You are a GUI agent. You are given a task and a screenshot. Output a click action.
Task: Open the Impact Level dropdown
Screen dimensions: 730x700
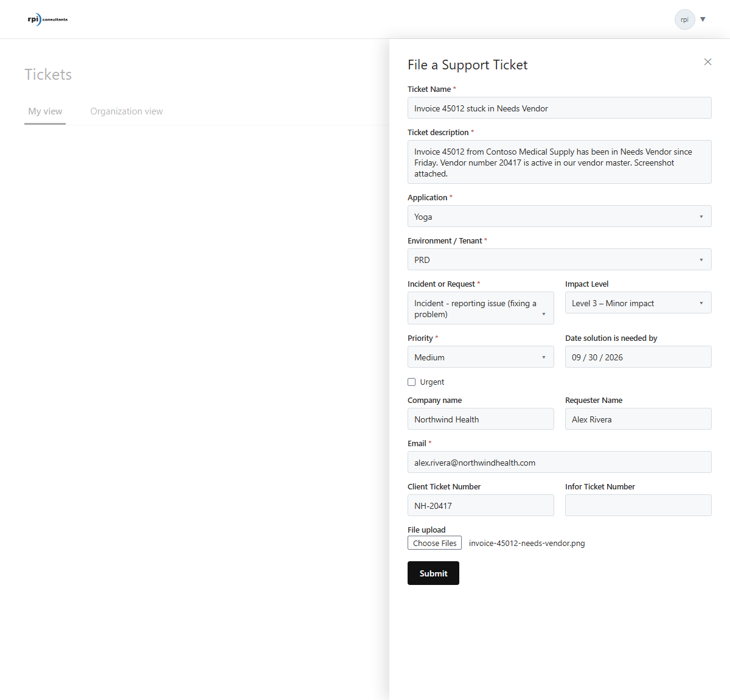[638, 303]
